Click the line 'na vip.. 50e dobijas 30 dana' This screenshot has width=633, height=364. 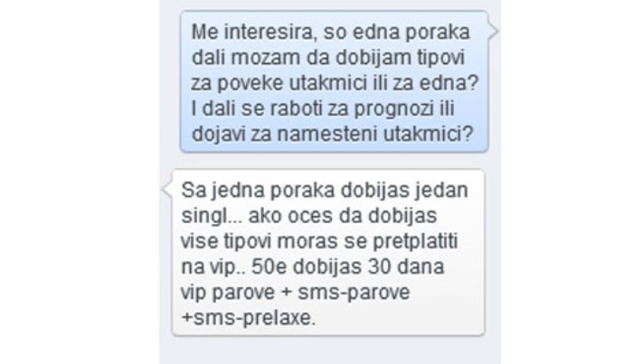[313, 266]
